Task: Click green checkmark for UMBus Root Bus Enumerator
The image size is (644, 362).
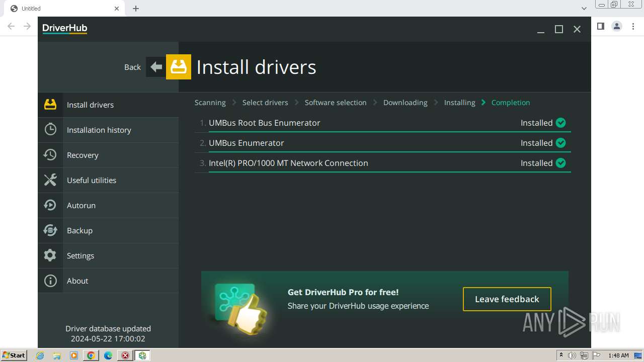Action: pos(561,123)
